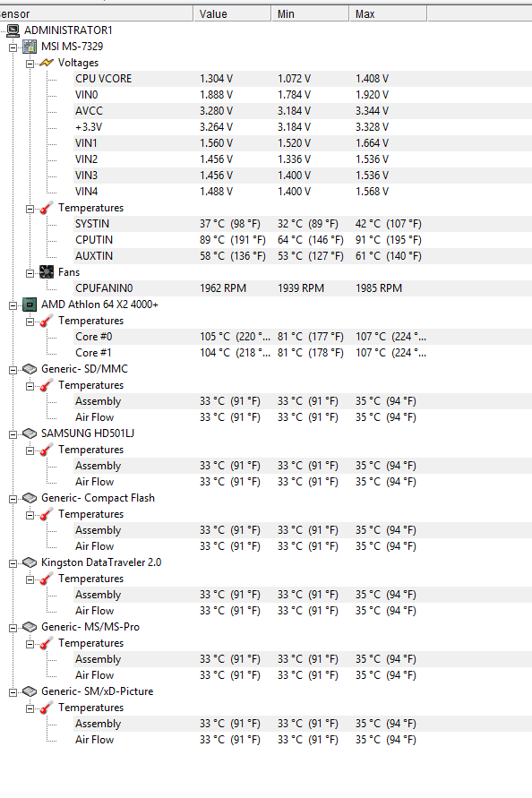Select the CPU VCORE row
532x798 pixels.
(x=303, y=79)
